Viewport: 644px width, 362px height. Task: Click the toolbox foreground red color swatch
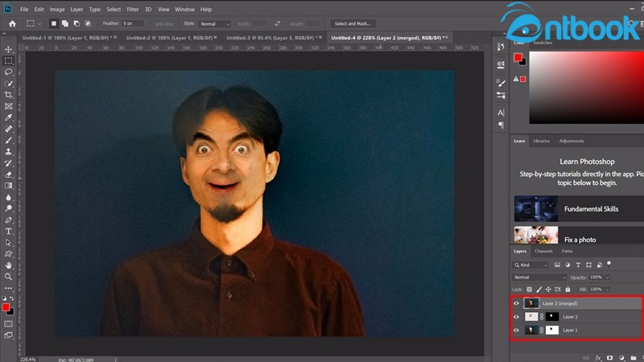[6, 307]
